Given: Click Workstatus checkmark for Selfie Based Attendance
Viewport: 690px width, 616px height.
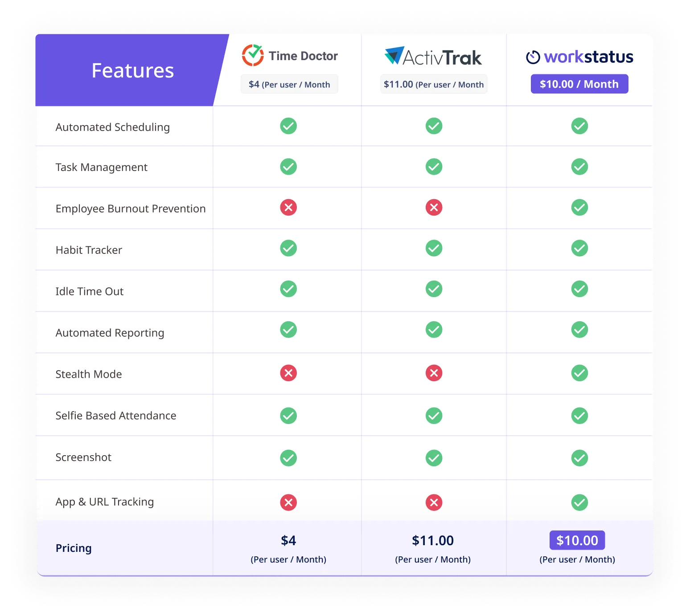Looking at the screenshot, I should tap(579, 416).
